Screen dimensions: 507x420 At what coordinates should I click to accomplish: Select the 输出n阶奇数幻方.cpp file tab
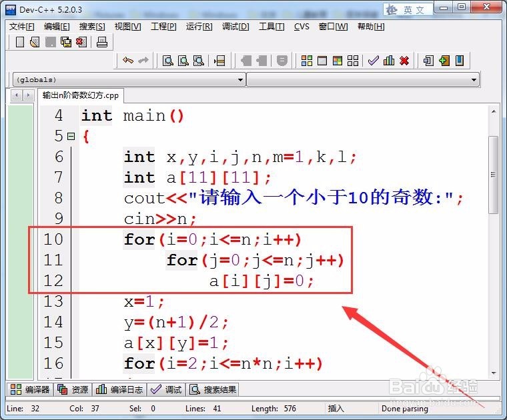pyautogui.click(x=81, y=95)
